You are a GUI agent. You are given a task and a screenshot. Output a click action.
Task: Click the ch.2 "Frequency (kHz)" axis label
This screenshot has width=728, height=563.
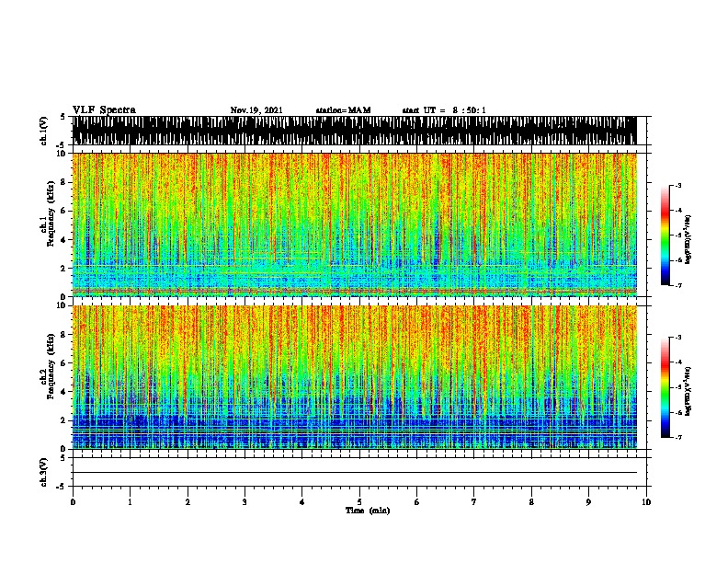pyautogui.click(x=51, y=366)
